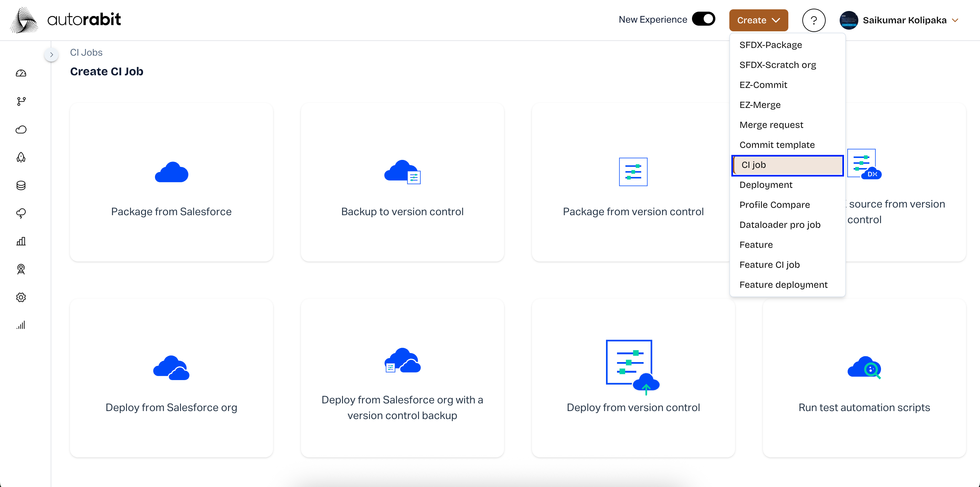
Task: Click the cloud icon in left sidebar
Action: 21,130
